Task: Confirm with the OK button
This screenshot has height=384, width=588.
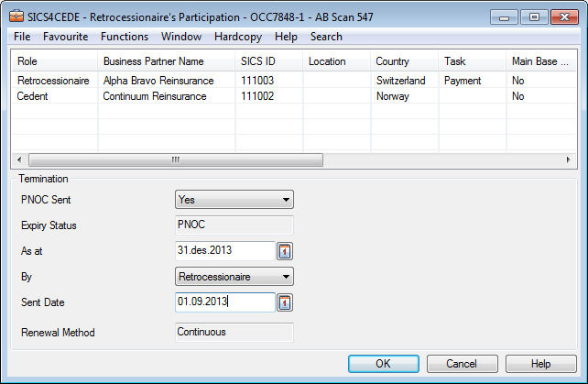Action: coord(384,364)
